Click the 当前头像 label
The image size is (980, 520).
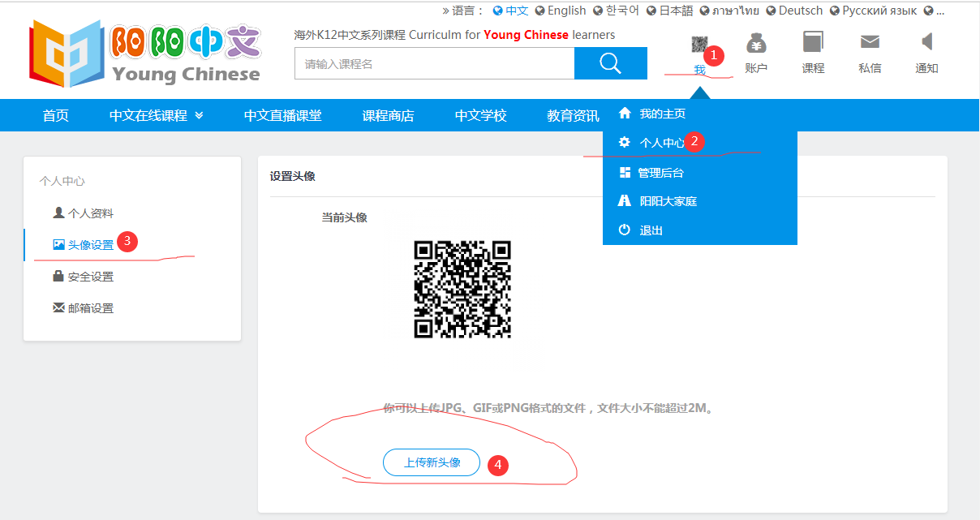pos(345,217)
